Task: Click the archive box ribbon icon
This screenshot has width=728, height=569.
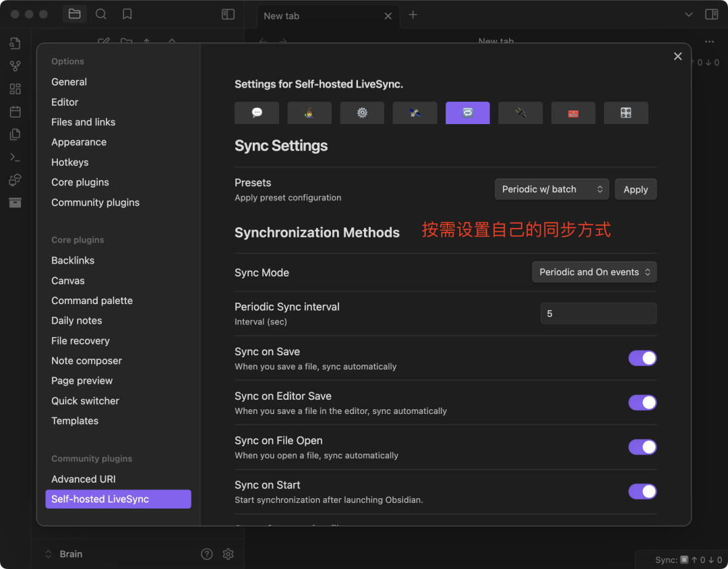Action: pos(15,202)
